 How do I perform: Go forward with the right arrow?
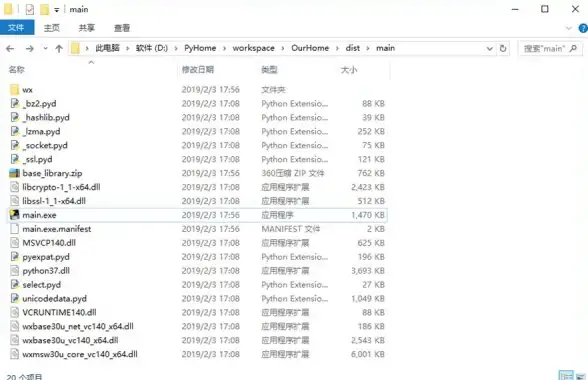click(x=30, y=48)
